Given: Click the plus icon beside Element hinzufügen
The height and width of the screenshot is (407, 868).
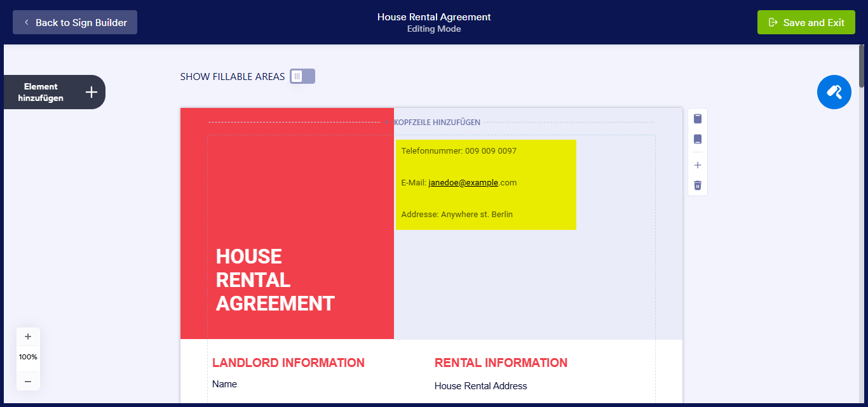Looking at the screenshot, I should click(92, 92).
